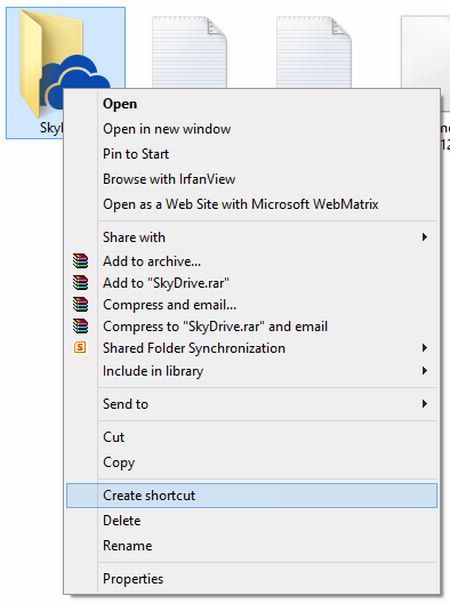This screenshot has width=450, height=604.
Task: Choose Open in new window
Action: (x=252, y=129)
